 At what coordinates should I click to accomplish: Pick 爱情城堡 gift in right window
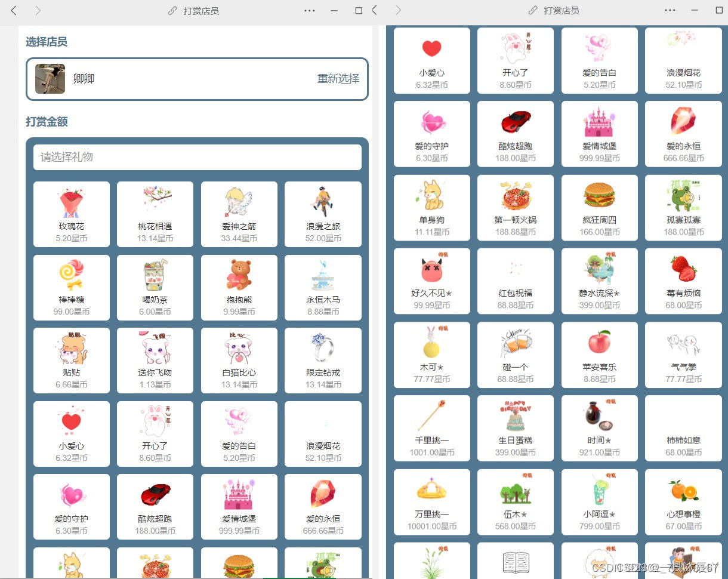coord(600,134)
